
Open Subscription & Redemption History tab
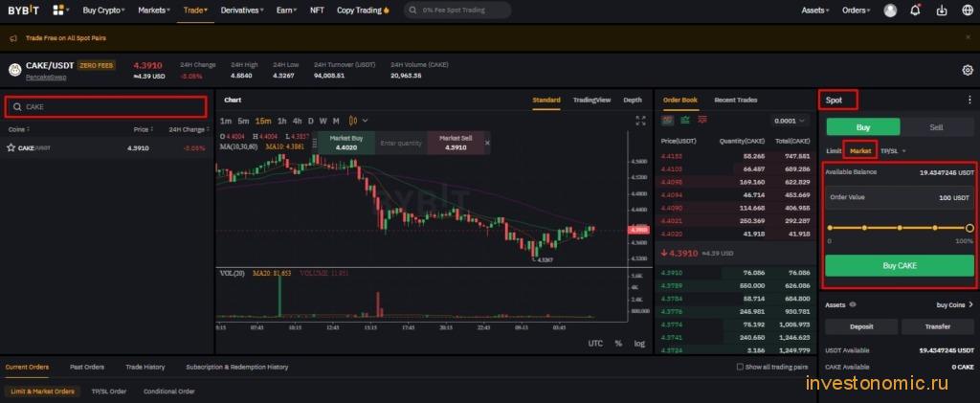coord(237,367)
